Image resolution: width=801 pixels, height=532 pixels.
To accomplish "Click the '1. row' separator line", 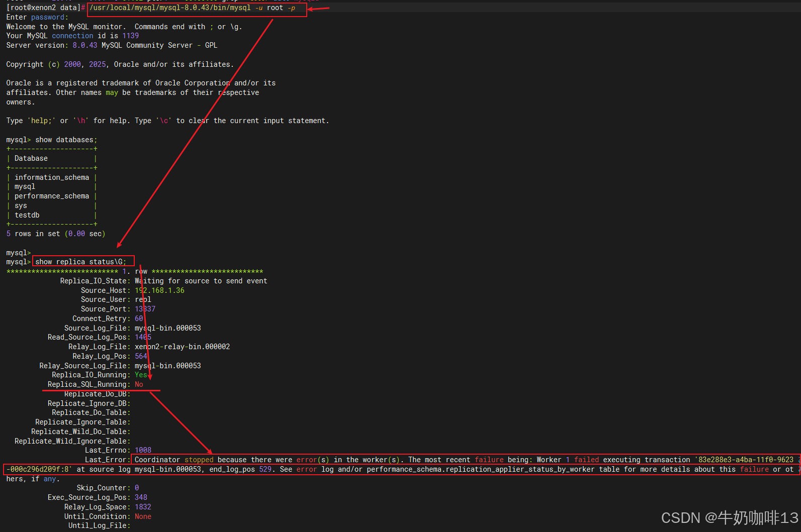I will coord(135,272).
